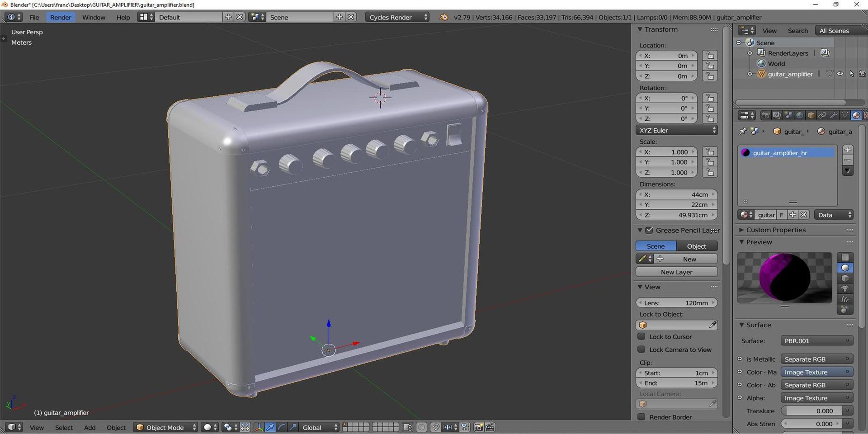Image resolution: width=868 pixels, height=434 pixels.
Task: Open the viewport shading mode dropdown
Action: 210,427
